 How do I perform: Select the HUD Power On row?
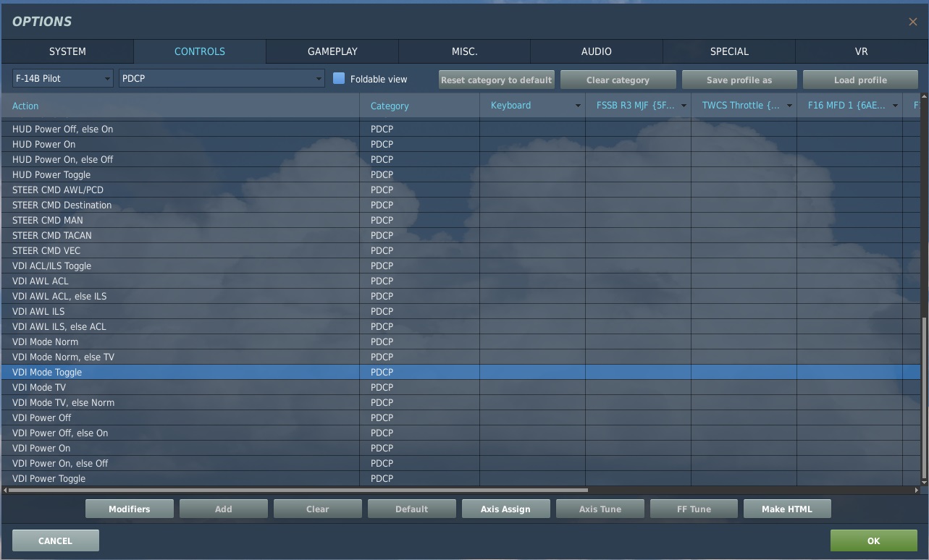[461, 144]
